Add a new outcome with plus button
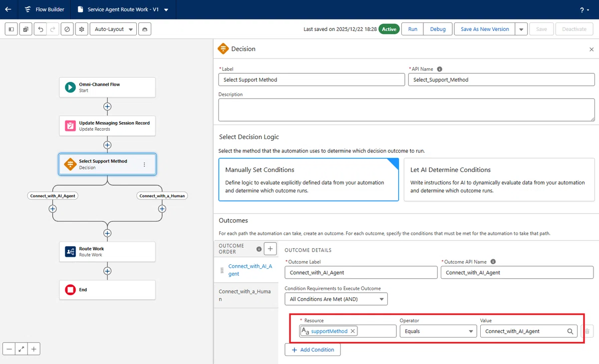 [270, 248]
